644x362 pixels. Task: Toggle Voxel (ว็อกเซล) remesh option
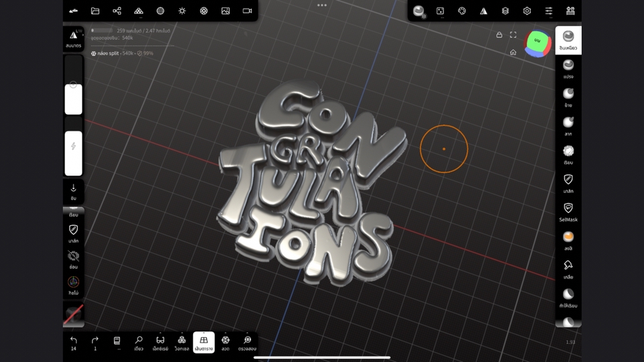182,343
